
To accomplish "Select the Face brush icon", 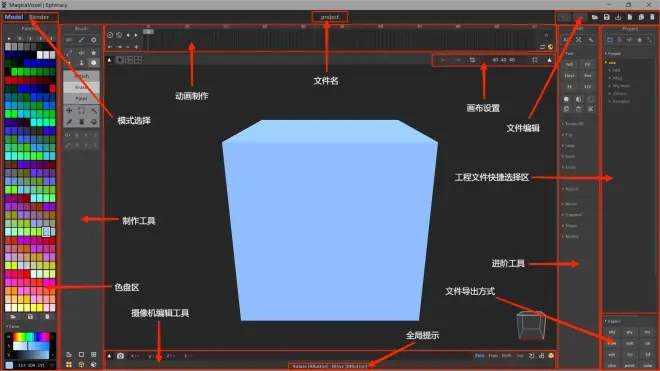I will [x=82, y=63].
